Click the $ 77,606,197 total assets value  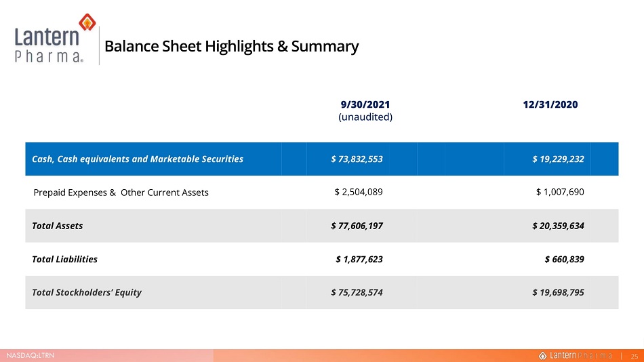[x=357, y=226]
